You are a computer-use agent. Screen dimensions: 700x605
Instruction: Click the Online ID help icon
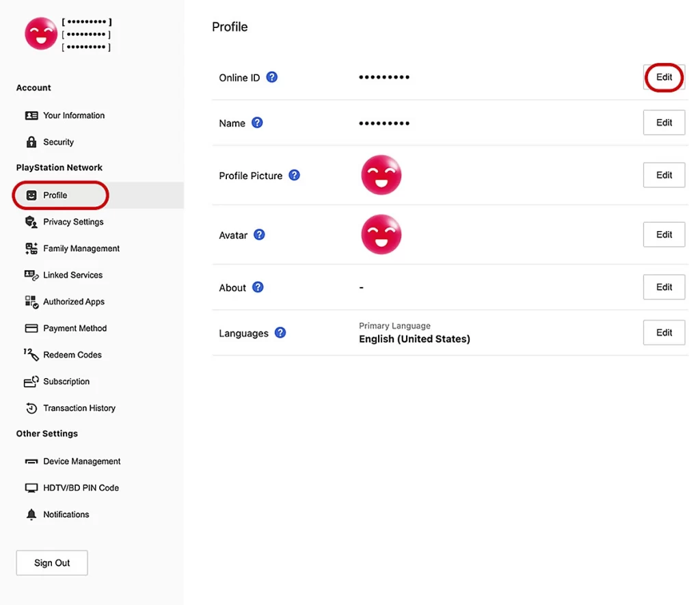(x=271, y=77)
